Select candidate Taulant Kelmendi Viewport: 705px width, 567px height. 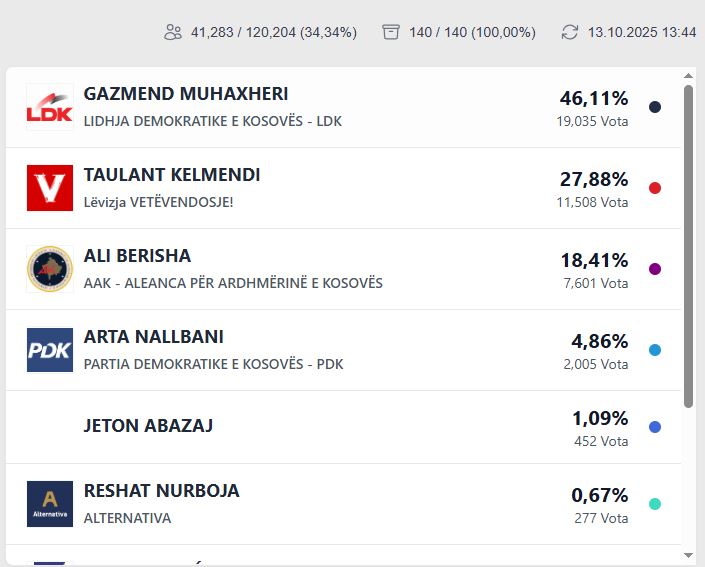click(172, 175)
